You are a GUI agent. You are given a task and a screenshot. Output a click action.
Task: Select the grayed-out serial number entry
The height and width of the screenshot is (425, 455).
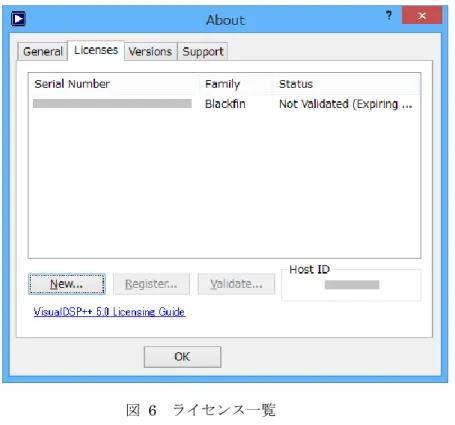(112, 104)
